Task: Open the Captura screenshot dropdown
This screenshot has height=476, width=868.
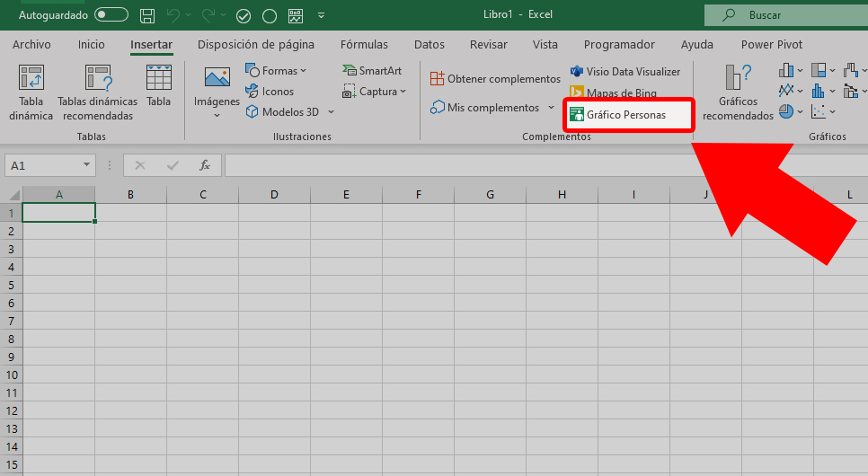Action: click(403, 92)
